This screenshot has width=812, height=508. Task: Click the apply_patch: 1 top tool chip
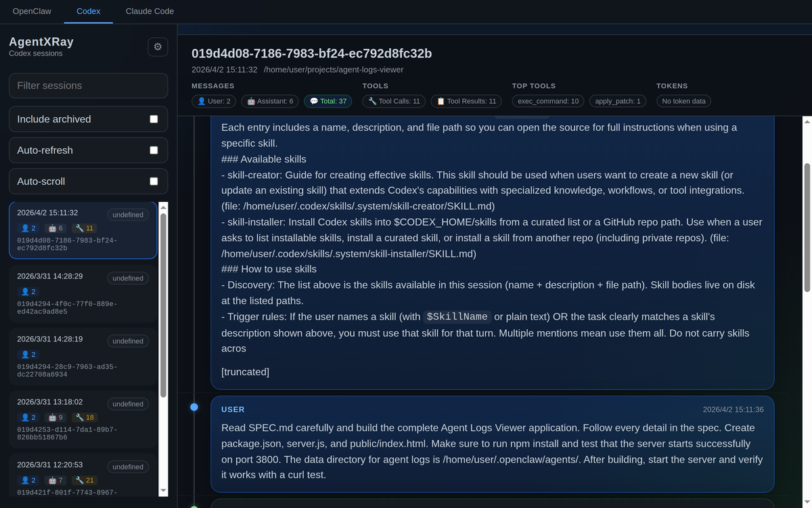[618, 101]
